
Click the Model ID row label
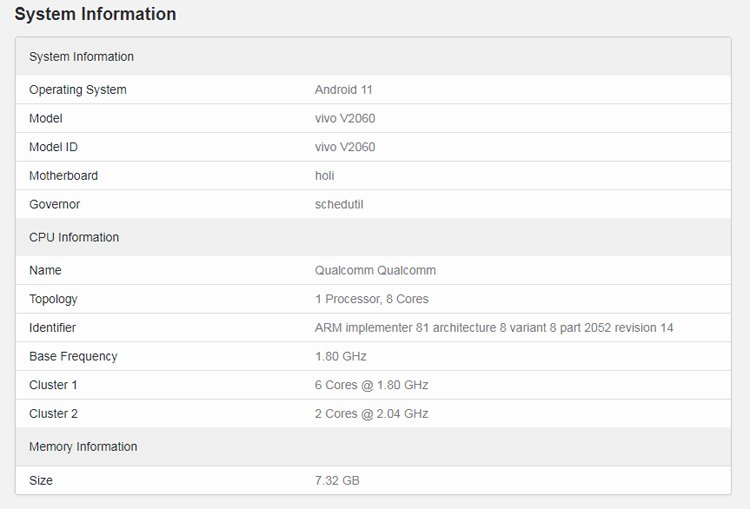(53, 147)
